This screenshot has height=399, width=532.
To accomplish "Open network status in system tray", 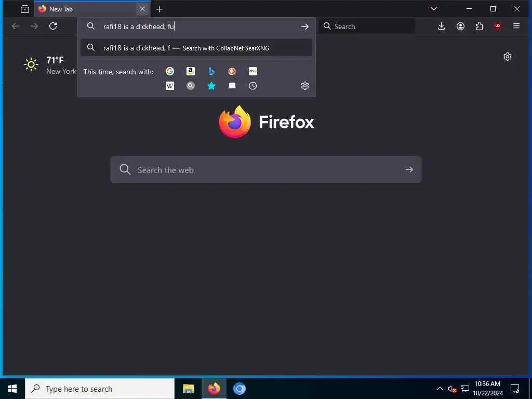I will tap(465, 389).
